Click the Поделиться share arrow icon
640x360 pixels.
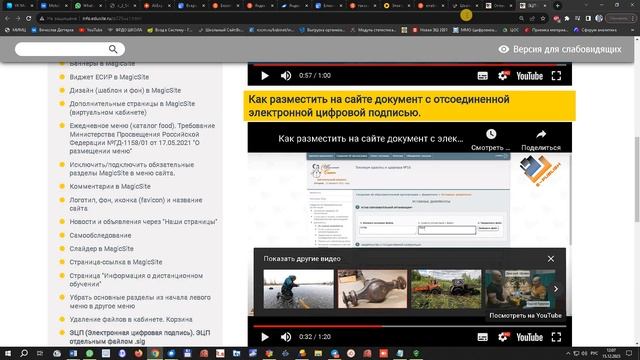click(x=541, y=134)
